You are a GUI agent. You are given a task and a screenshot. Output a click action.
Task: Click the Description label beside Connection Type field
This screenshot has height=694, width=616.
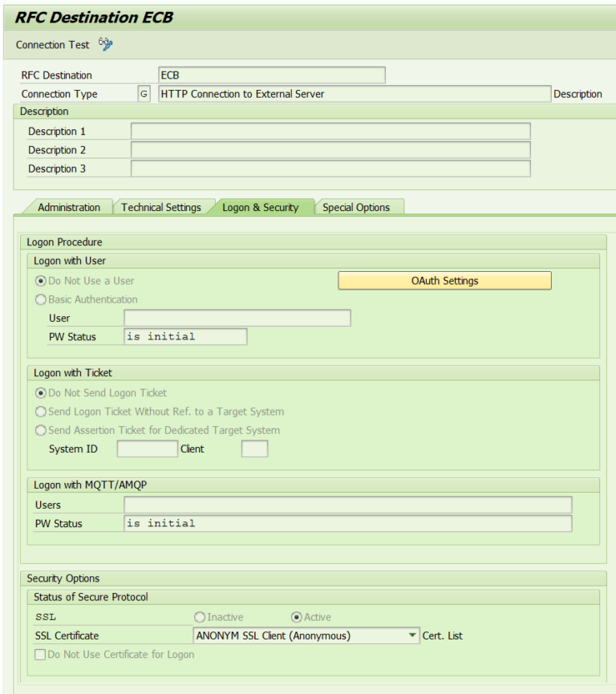tap(577, 95)
